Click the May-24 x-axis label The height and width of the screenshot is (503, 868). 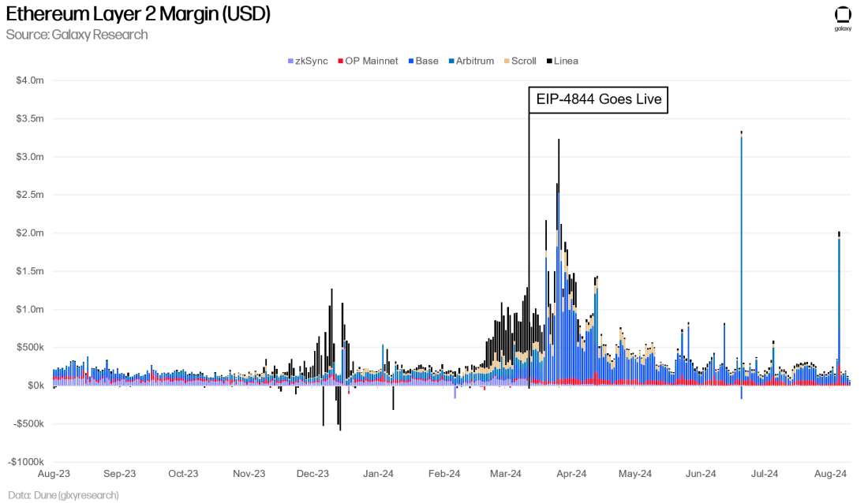pos(635,474)
